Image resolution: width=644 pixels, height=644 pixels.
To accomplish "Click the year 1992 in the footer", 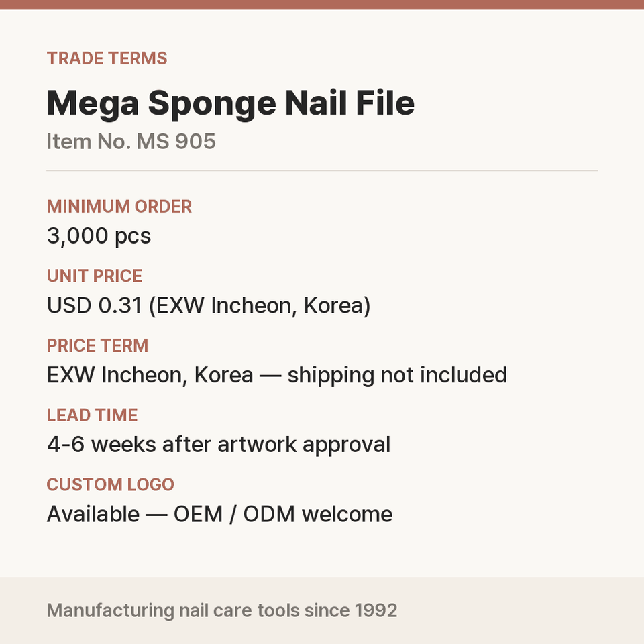I will click(376, 610).
